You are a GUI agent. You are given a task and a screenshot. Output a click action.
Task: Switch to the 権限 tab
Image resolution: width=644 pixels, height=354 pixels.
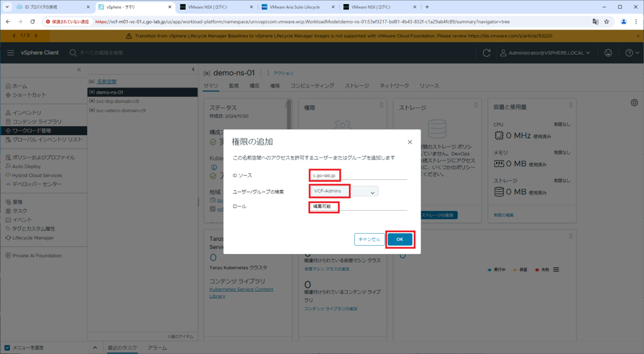click(275, 86)
